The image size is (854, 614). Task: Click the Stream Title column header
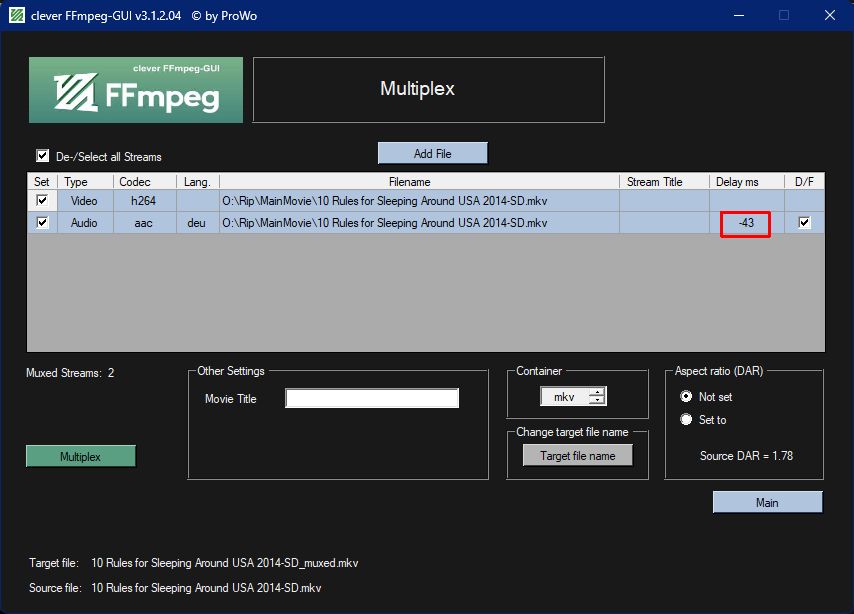point(664,181)
